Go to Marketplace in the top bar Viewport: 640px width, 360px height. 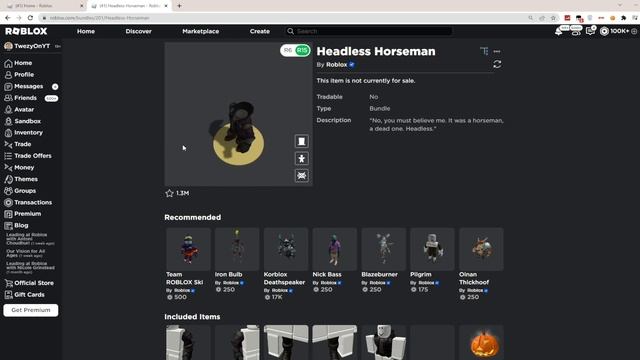(x=200, y=31)
